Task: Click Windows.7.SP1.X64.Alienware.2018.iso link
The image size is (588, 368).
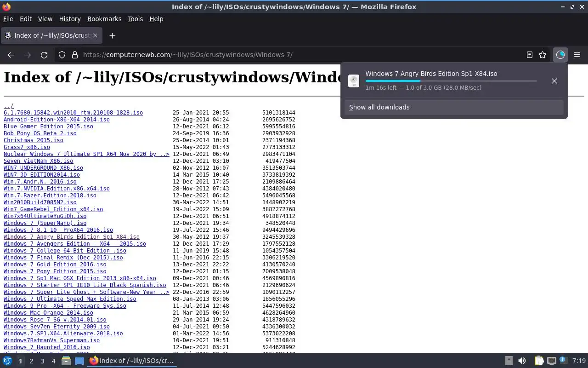Action: [63, 333]
